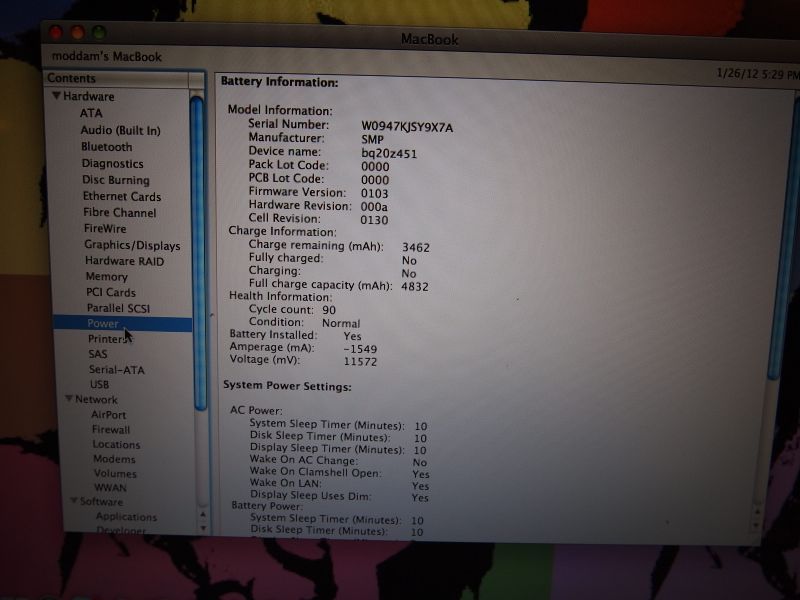Click the sidebar blue scroll thumb
This screenshot has height=600, width=800.
198,253
